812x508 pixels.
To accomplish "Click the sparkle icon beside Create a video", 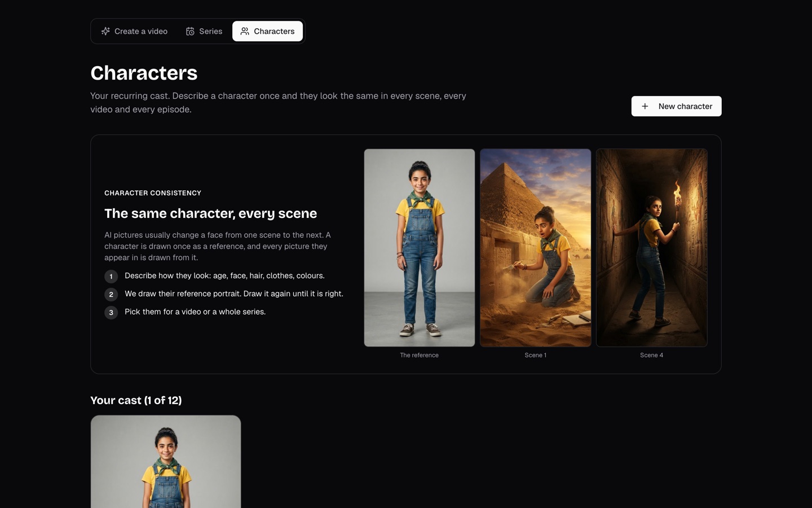I will coord(105,31).
